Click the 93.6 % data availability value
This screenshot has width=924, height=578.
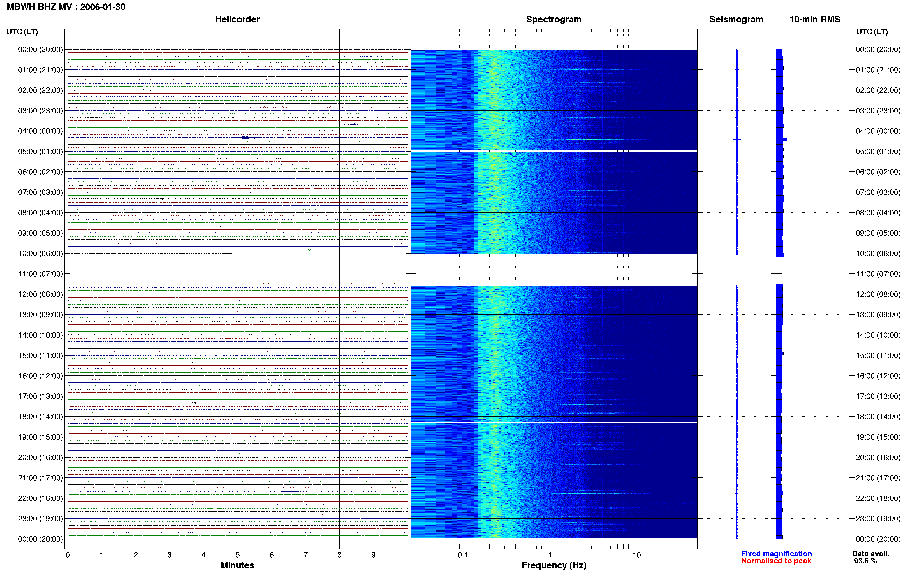coord(865,561)
